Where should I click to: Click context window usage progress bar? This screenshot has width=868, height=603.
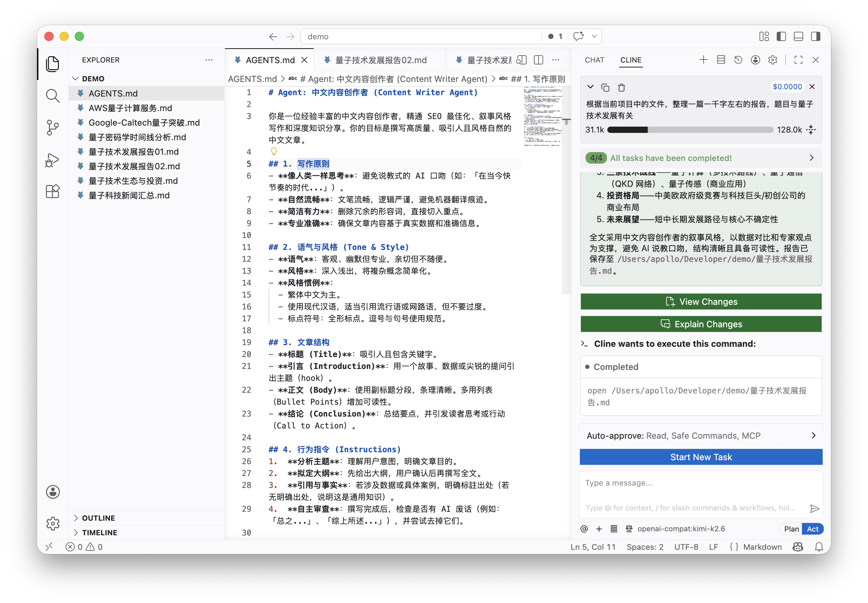(690, 130)
